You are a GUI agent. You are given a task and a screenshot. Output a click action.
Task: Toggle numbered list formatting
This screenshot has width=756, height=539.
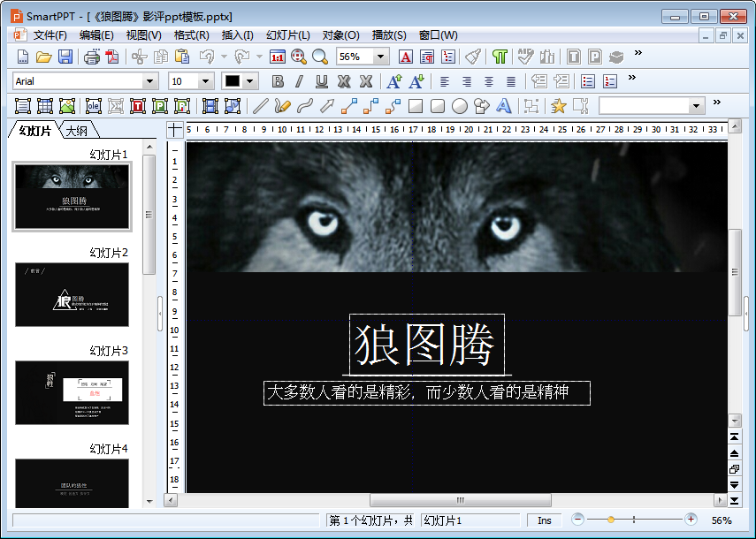[610, 81]
